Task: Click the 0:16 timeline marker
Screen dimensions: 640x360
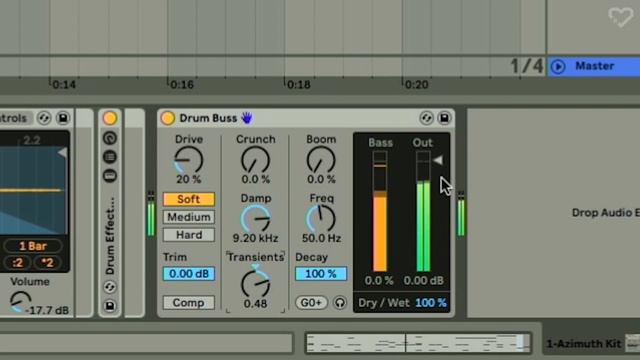Action: tap(182, 84)
